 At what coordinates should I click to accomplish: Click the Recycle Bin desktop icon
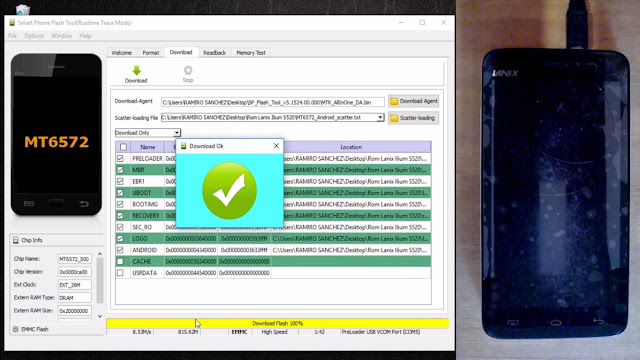click(22, 9)
